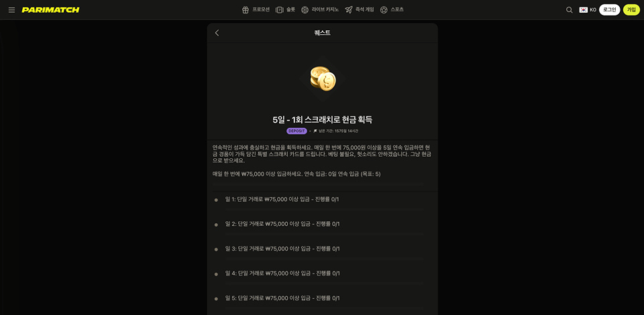Click the purple DEPOSIT tag

297,131
